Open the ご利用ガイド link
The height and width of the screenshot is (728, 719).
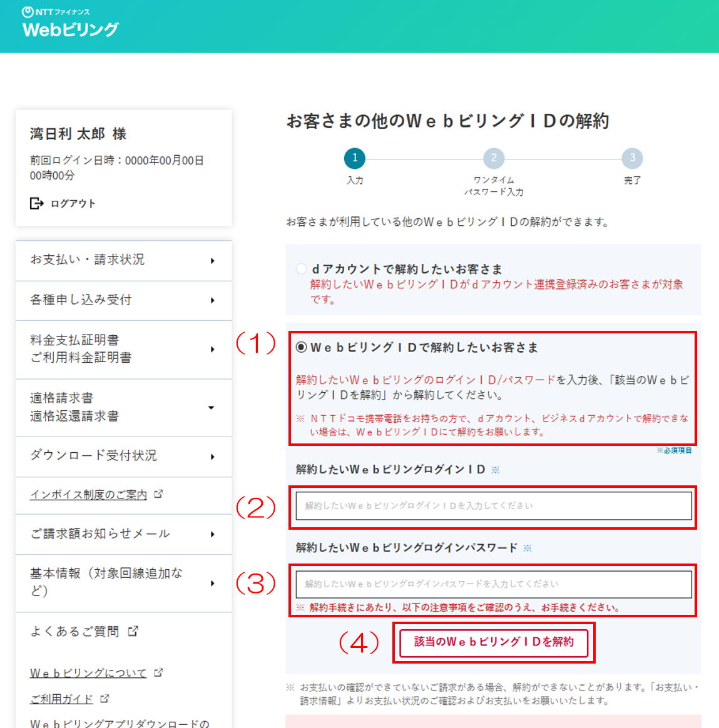click(x=61, y=699)
